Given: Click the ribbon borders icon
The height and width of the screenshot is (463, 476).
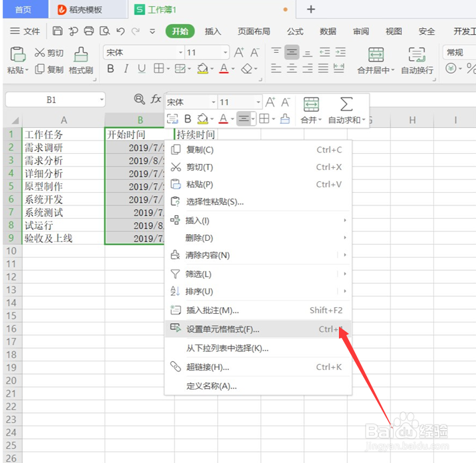Looking at the screenshot, I should tap(158, 69).
